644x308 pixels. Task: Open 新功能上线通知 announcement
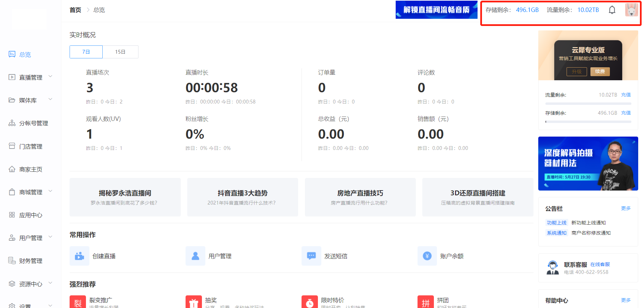(588, 223)
